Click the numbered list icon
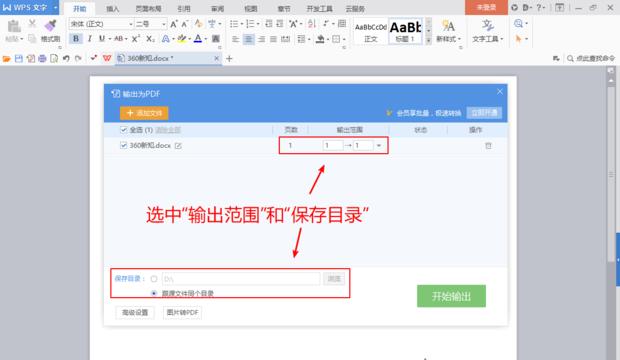 coord(250,24)
